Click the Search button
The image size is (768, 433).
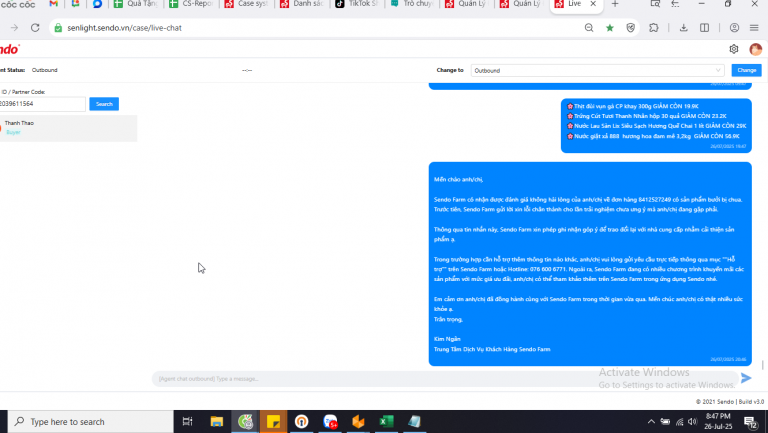click(104, 104)
